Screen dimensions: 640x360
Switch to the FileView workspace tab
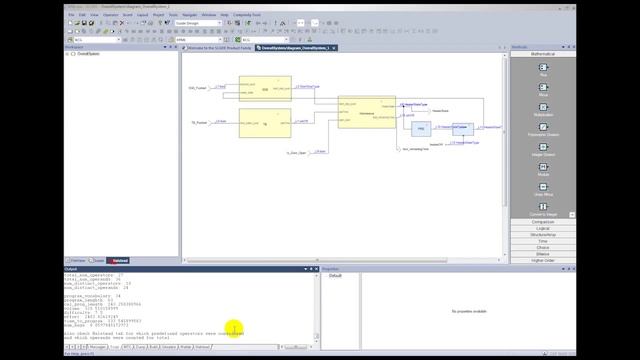[x=76, y=260]
